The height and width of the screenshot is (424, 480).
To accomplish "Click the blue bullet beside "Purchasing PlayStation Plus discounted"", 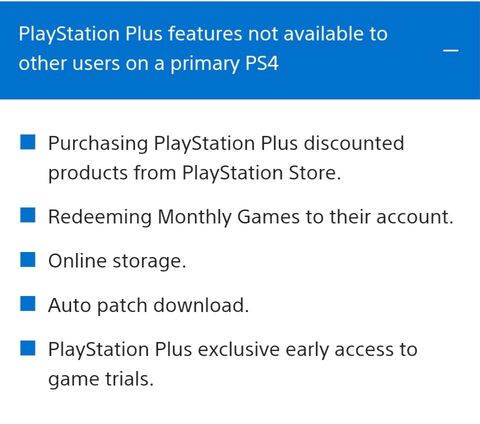I will coord(28,142).
